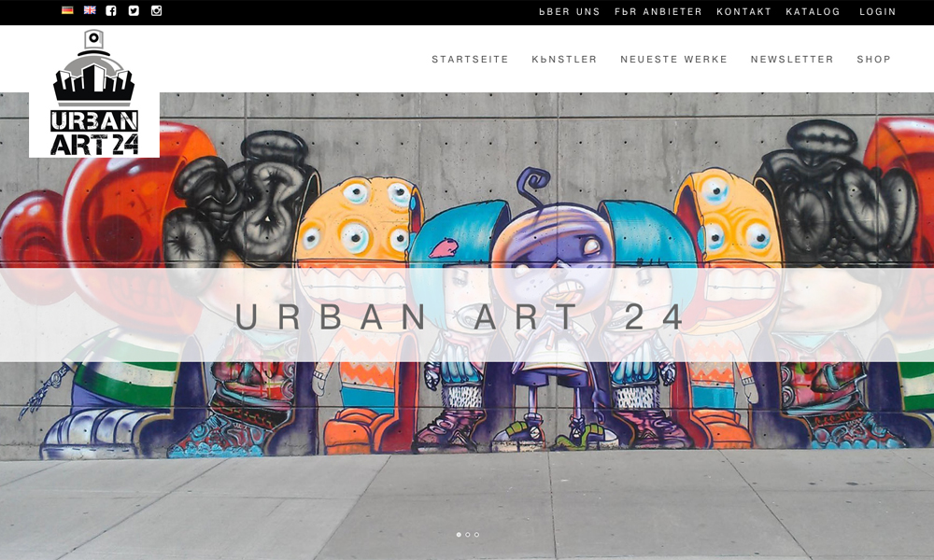Click the Login link

877,11
